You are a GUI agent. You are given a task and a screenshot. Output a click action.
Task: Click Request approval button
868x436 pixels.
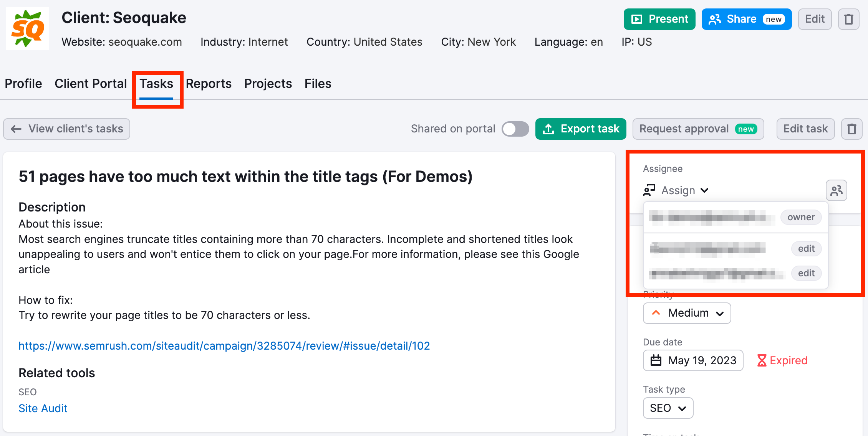698,129
